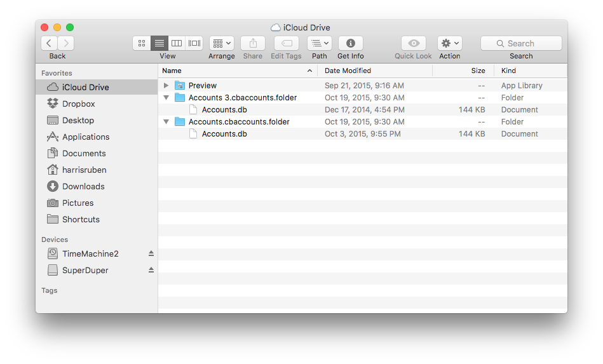
Task: Open Shortcuts in the sidebar
Action: (x=97, y=219)
